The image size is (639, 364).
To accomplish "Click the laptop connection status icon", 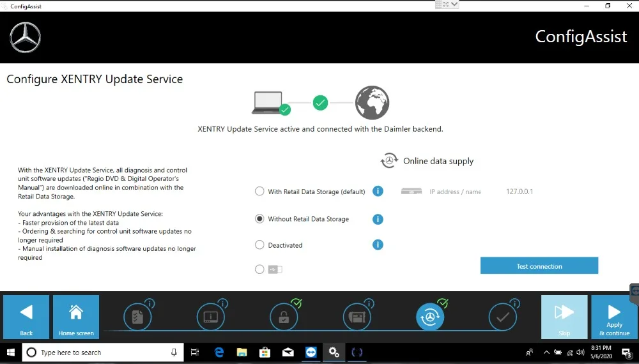I will (270, 103).
